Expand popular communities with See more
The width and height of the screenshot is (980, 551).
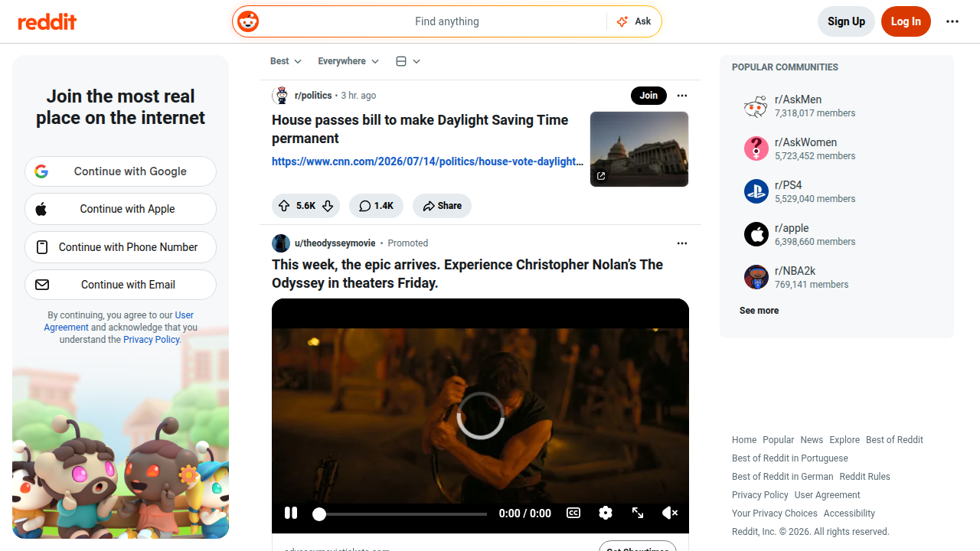tap(759, 311)
